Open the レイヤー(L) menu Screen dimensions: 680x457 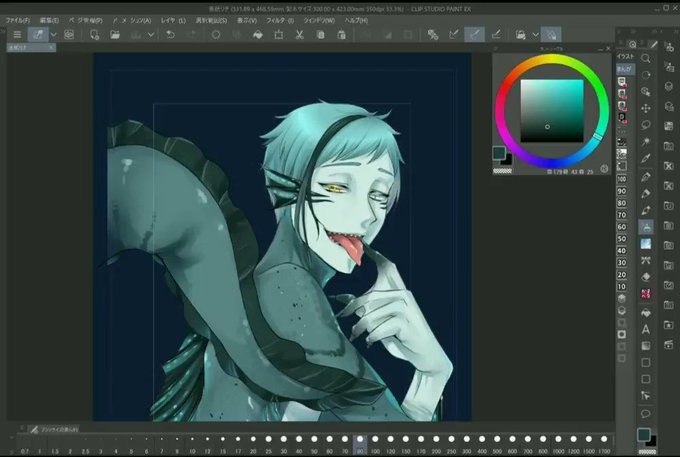pyautogui.click(x=173, y=20)
